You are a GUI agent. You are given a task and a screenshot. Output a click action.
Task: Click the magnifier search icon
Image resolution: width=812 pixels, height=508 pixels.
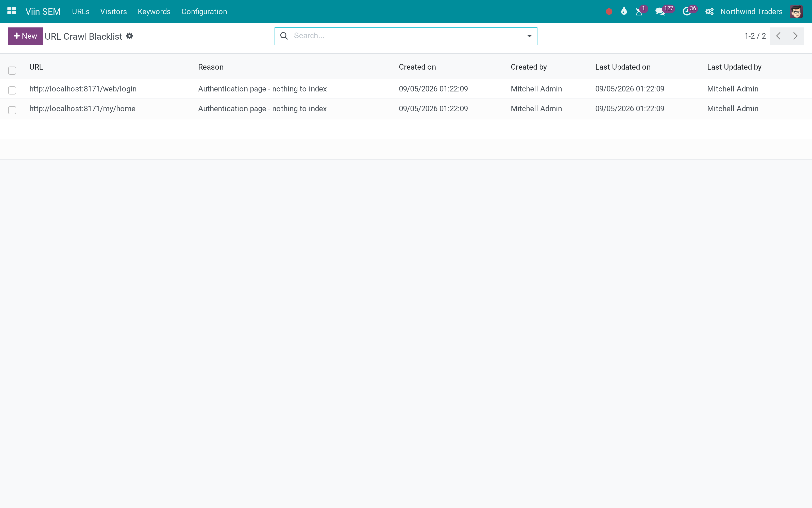coord(284,36)
